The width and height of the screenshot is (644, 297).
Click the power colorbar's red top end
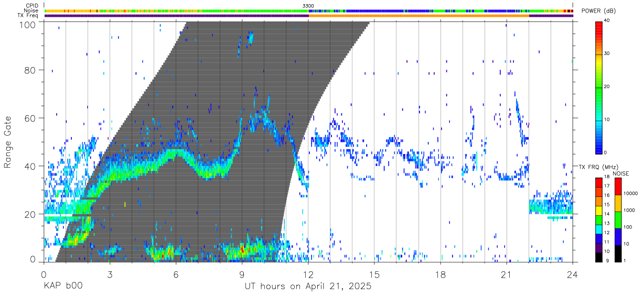(599, 26)
